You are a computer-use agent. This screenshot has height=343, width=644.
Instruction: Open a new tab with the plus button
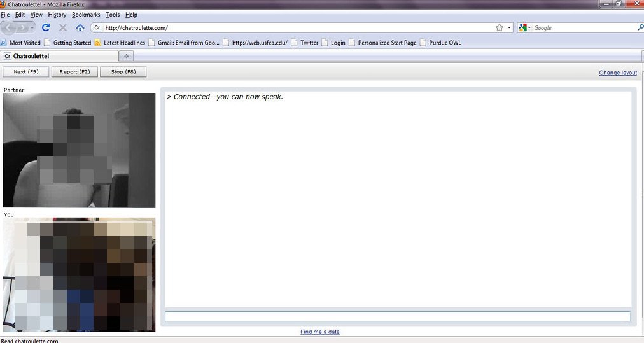[x=126, y=56]
